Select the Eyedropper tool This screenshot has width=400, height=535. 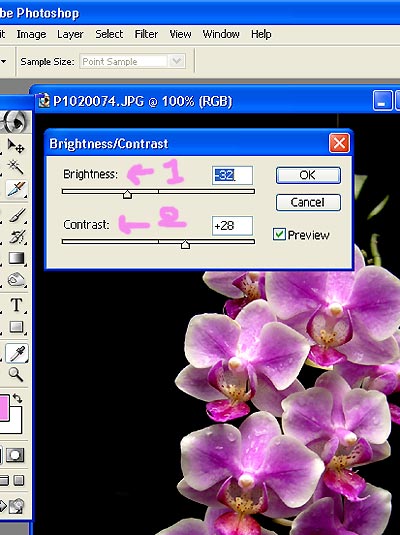[x=16, y=353]
